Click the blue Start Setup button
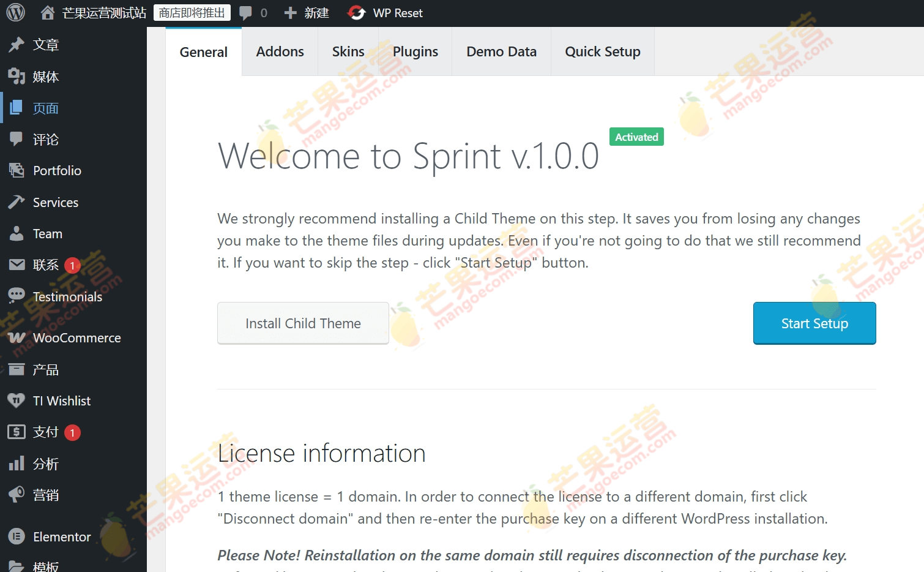 click(814, 323)
